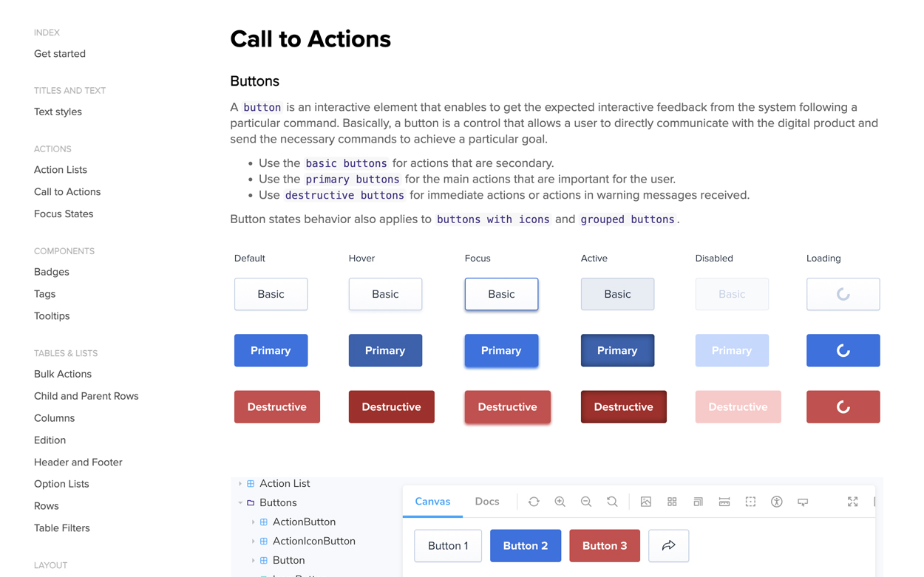Expand the Action List tree item arrow

240,484
